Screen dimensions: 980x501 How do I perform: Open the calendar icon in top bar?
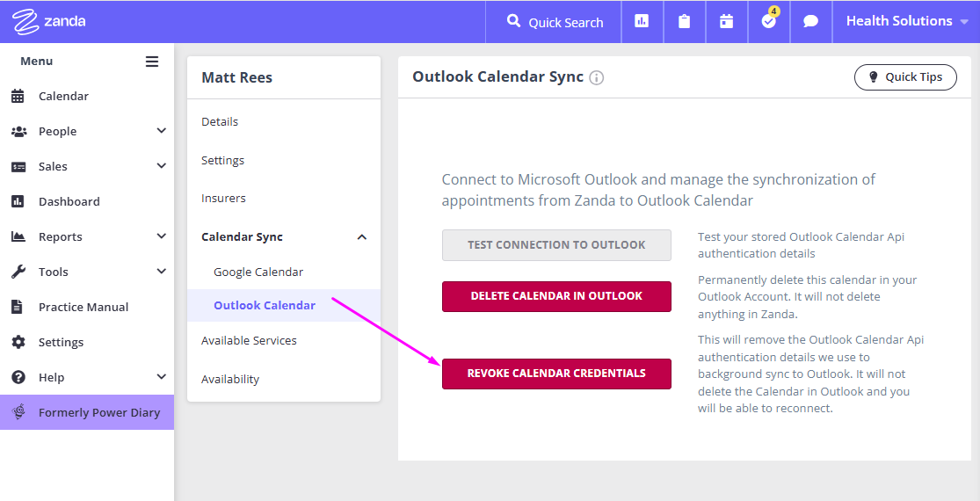(x=726, y=21)
